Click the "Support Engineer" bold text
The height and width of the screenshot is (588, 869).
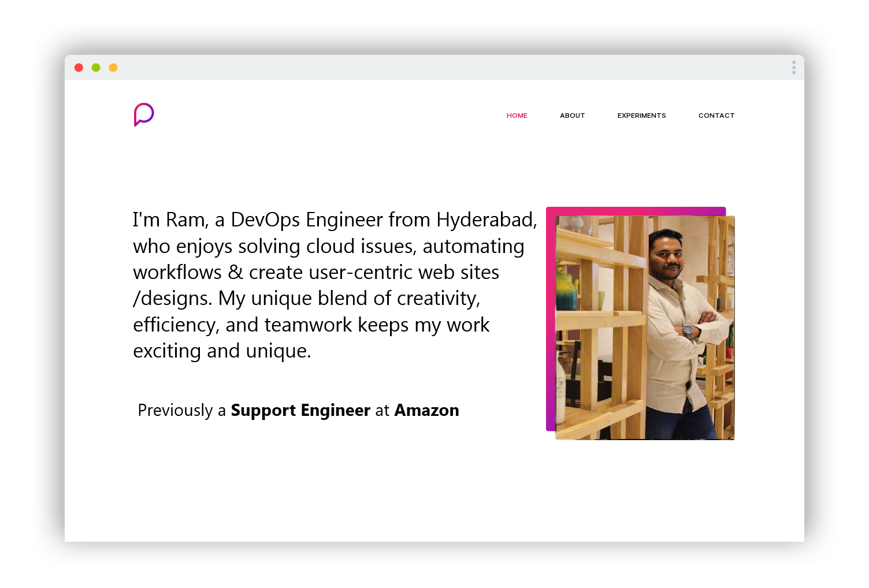click(300, 410)
